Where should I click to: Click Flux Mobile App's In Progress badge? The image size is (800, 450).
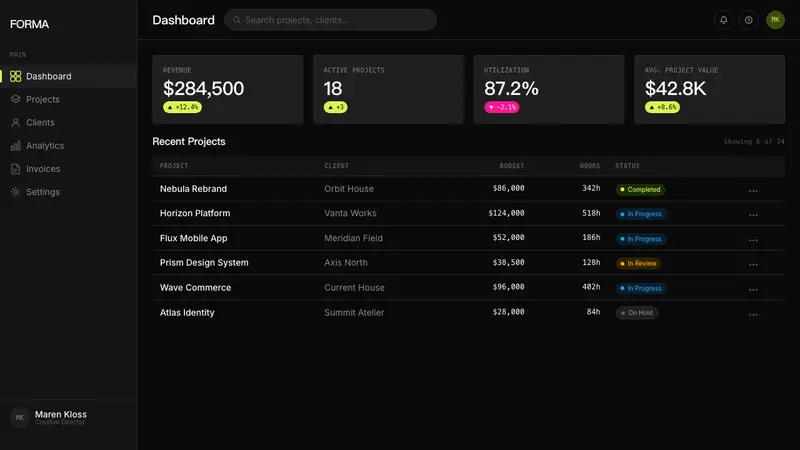coord(641,239)
